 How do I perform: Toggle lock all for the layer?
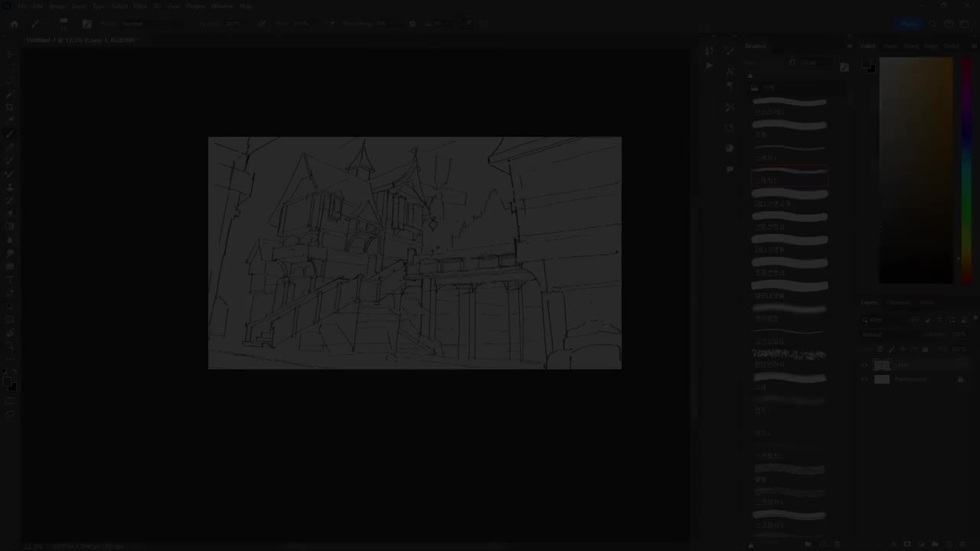[x=926, y=349]
